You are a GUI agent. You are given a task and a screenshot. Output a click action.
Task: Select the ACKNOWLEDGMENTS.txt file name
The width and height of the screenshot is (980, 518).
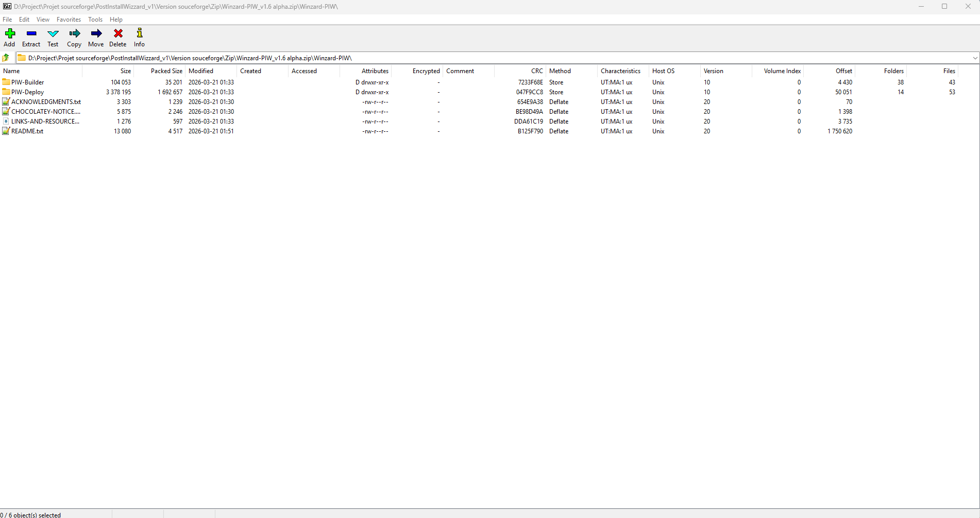point(46,102)
